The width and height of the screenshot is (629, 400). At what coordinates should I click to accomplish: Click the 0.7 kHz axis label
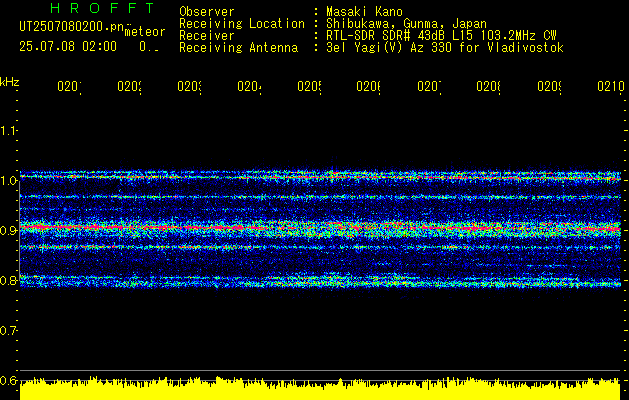click(x=8, y=331)
